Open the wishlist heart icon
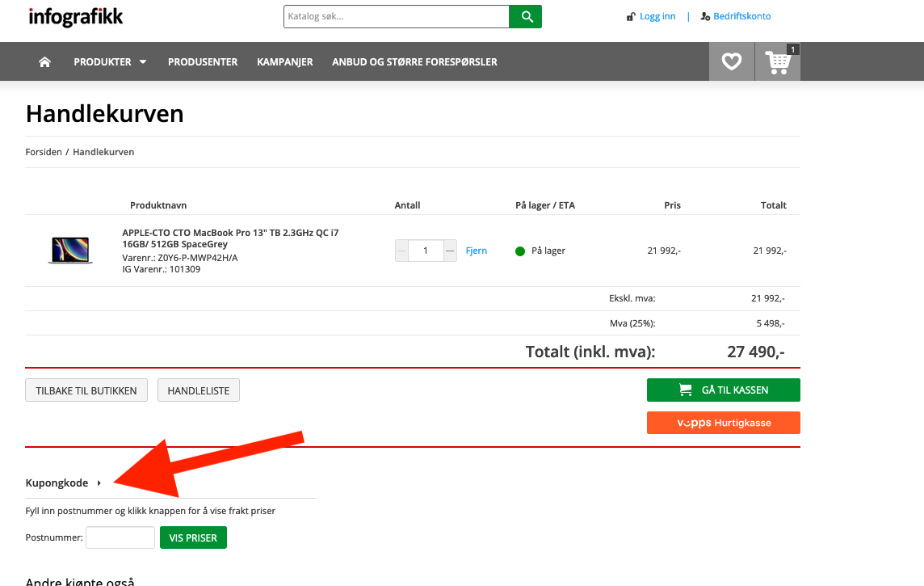Image resolution: width=924 pixels, height=586 pixels. pyautogui.click(x=732, y=61)
